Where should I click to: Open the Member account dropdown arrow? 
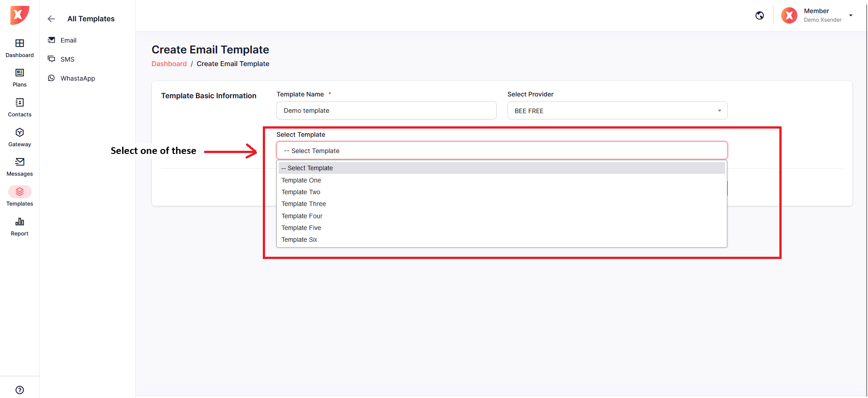pyautogui.click(x=851, y=15)
